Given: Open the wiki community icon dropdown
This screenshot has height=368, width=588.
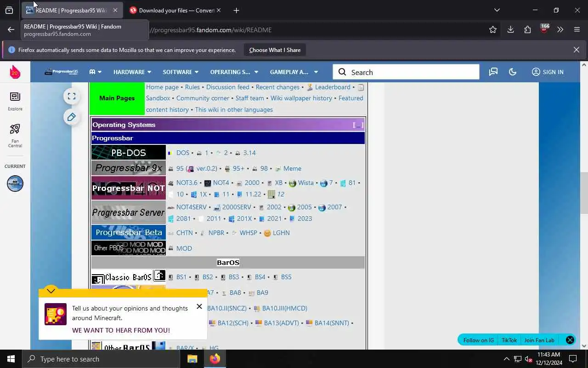Looking at the screenshot, I should click(96, 72).
